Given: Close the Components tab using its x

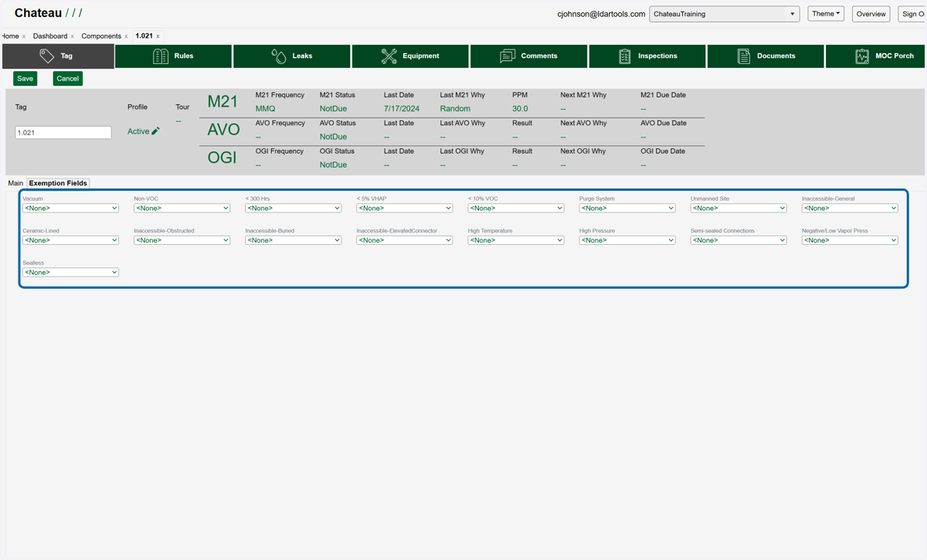Looking at the screenshot, I should [127, 36].
